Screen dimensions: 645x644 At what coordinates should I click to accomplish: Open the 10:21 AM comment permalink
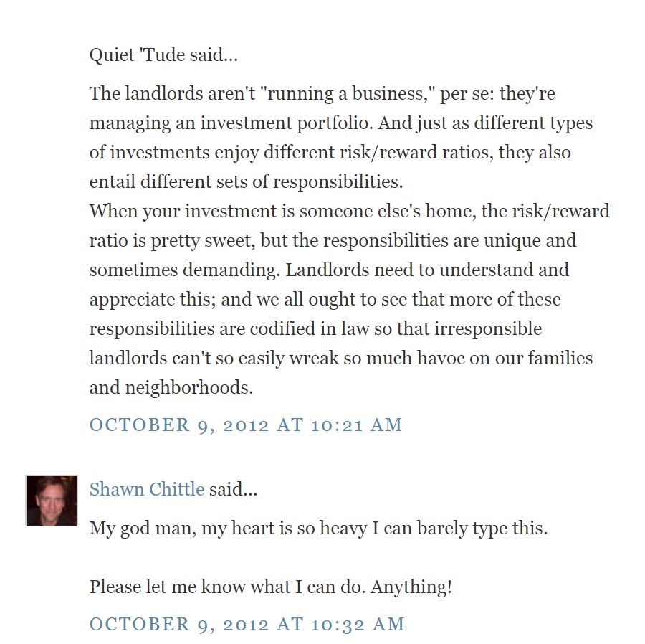[x=245, y=425]
